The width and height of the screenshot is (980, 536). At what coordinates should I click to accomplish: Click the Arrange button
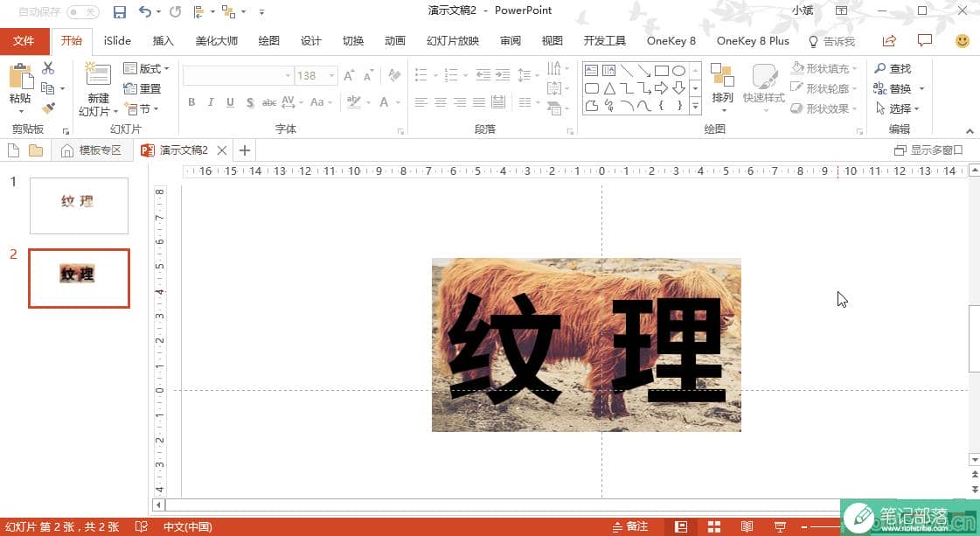(722, 88)
